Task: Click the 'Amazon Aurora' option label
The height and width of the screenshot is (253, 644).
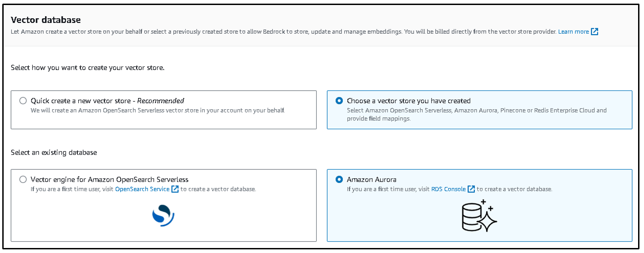Action: click(x=371, y=180)
